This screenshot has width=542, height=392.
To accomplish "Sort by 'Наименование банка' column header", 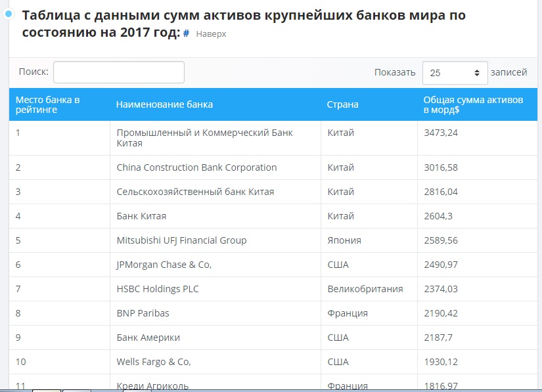I will 164,104.
